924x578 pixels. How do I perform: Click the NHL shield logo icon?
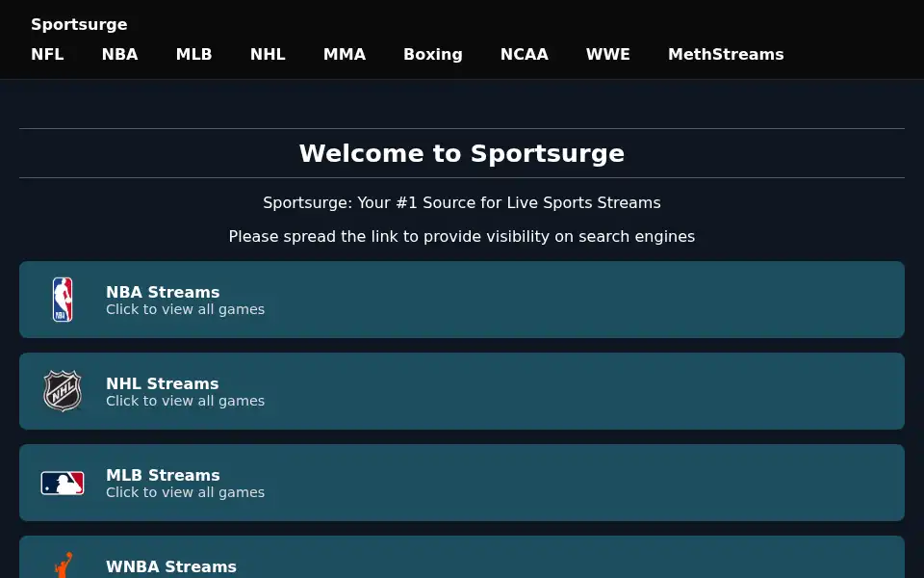(x=63, y=391)
